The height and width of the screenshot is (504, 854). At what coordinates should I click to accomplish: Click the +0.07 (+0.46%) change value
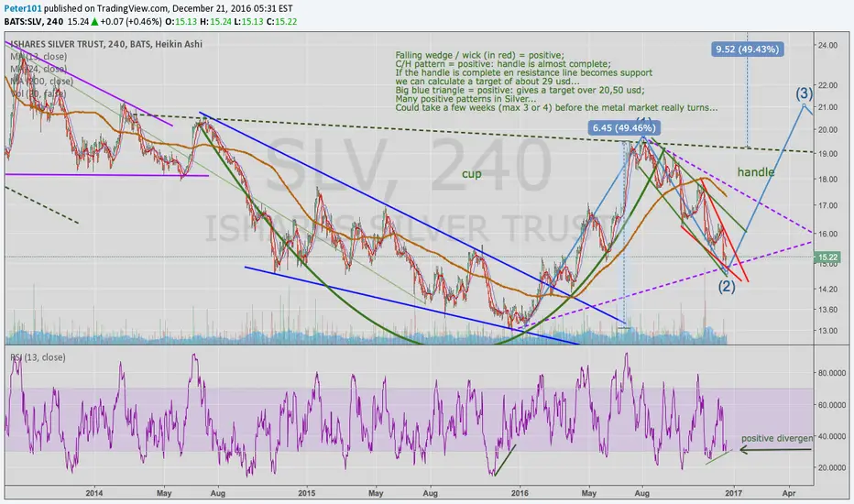(131, 22)
